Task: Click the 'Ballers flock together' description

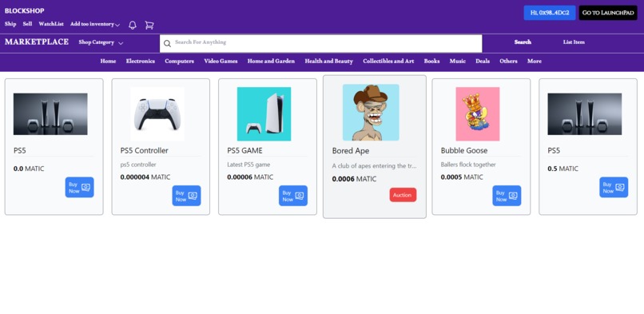Action: [468, 165]
